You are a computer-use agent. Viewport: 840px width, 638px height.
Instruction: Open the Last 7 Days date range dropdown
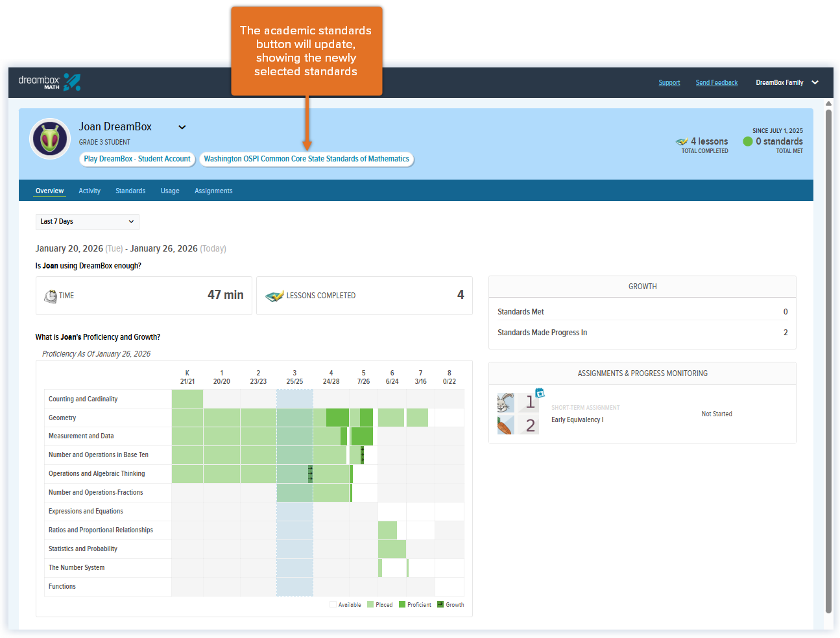point(88,222)
